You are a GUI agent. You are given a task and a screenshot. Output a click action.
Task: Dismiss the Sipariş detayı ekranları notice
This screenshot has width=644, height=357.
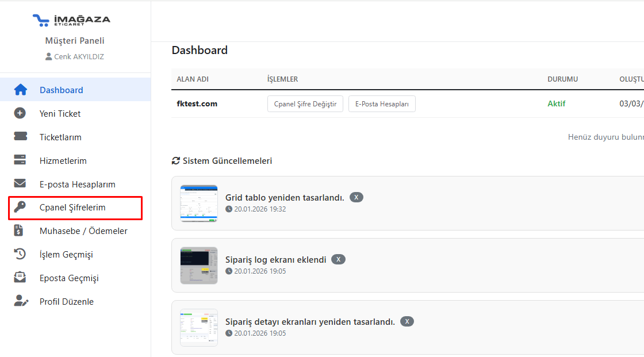click(407, 321)
